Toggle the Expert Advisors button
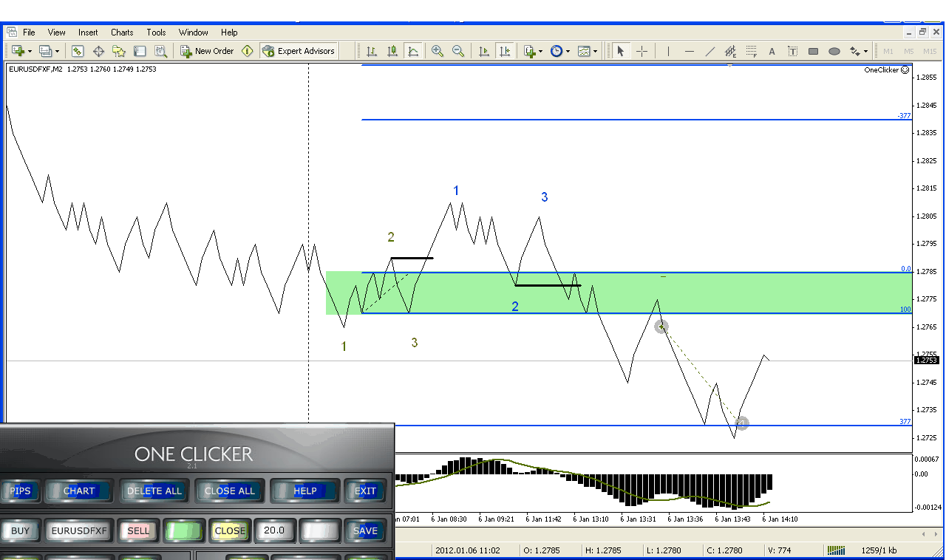 pos(299,51)
